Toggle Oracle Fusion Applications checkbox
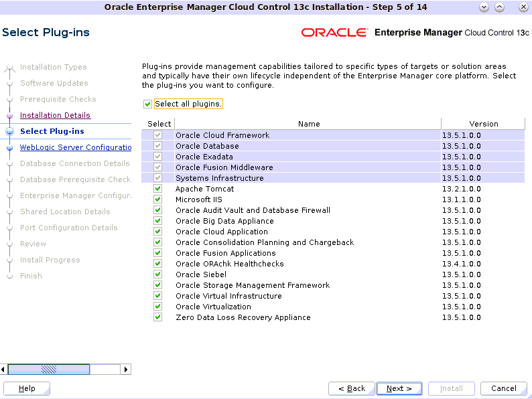The image size is (532, 399). coord(157,253)
